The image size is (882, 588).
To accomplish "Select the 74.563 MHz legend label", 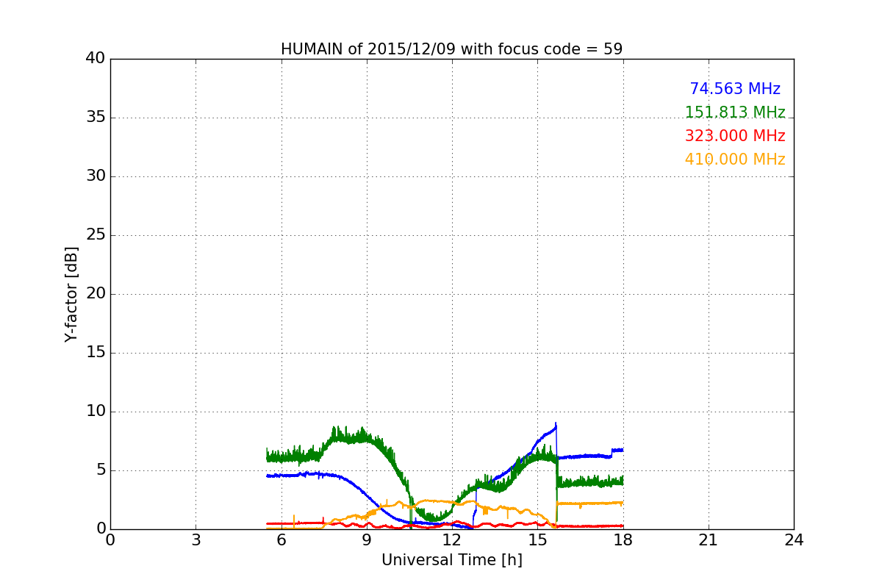I will click(735, 89).
